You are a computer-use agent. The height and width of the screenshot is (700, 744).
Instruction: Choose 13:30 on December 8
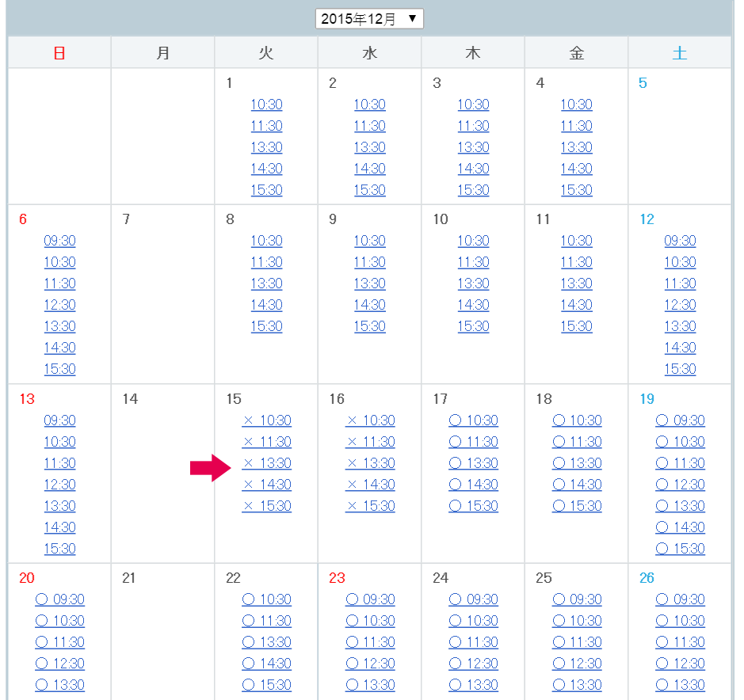[x=267, y=283]
